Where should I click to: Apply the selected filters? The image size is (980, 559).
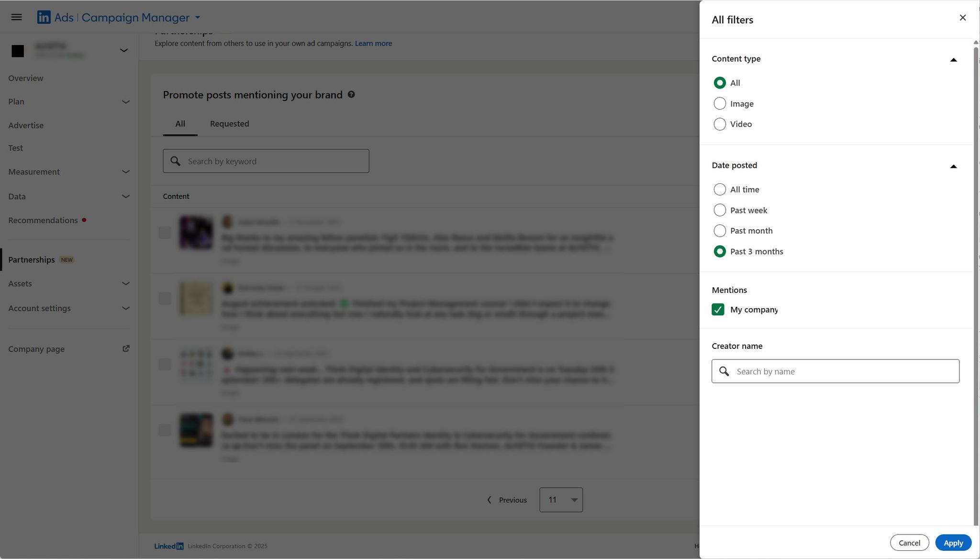953,543
